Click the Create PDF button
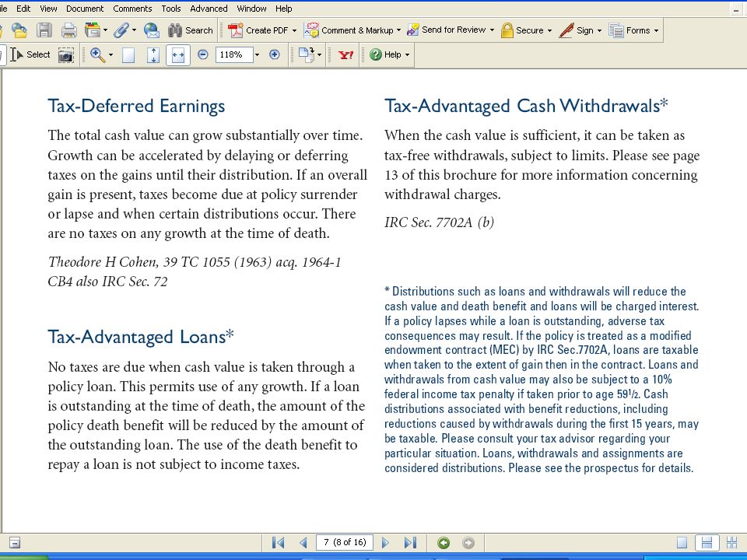747x560 pixels. [x=258, y=30]
